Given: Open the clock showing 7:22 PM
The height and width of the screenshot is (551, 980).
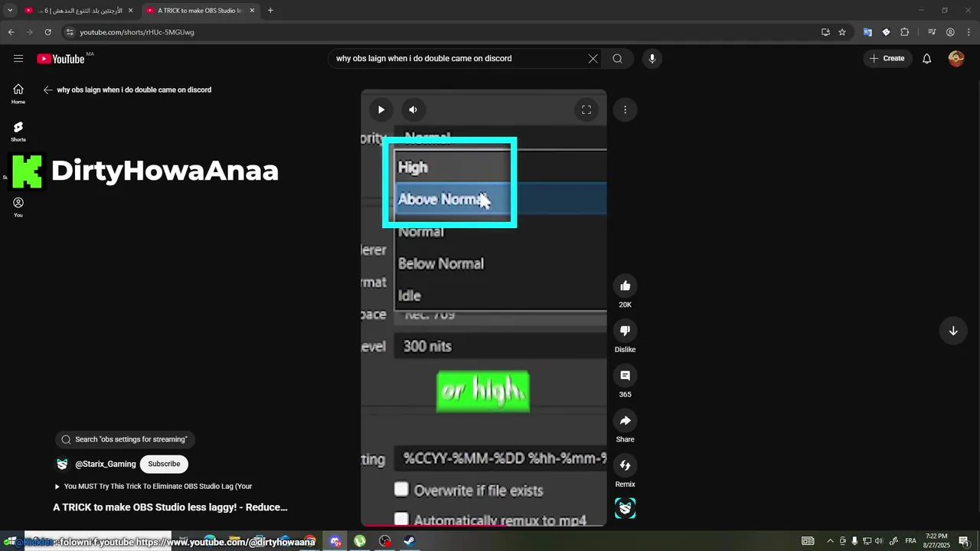Looking at the screenshot, I should click(x=937, y=541).
